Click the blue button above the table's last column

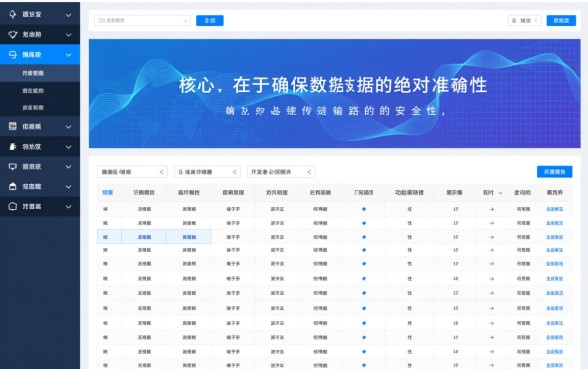554,172
